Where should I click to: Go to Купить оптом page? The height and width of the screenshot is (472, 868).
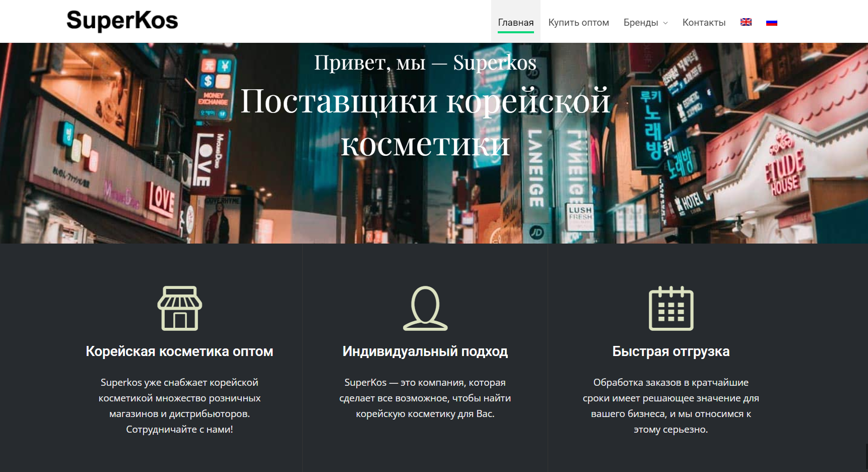[x=579, y=22]
